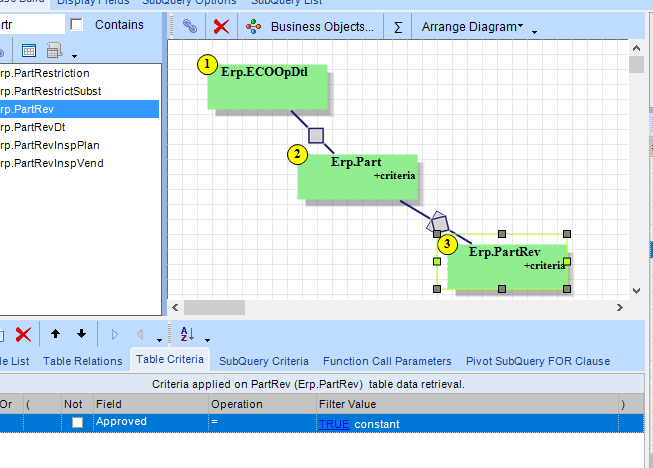The width and height of the screenshot is (653, 468).
Task: Click the calendar grid icon above table list
Action: point(29,50)
